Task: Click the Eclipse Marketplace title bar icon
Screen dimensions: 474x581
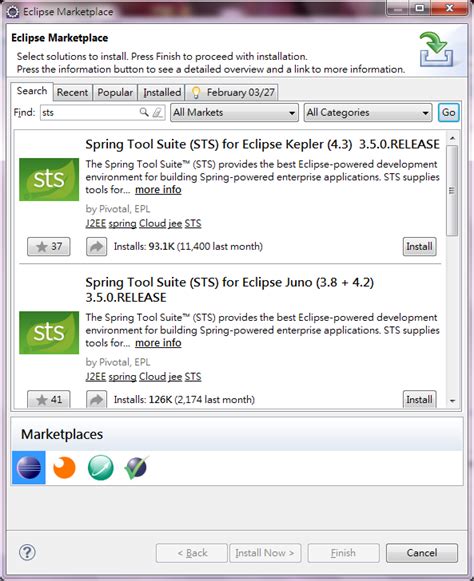Action: pos(13,11)
